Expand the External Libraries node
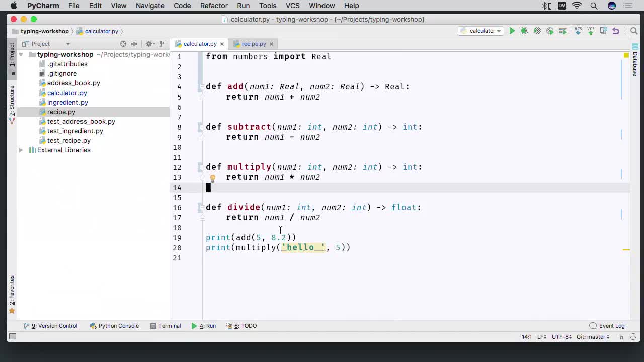Viewport: 644px width, 362px height. tap(21, 150)
